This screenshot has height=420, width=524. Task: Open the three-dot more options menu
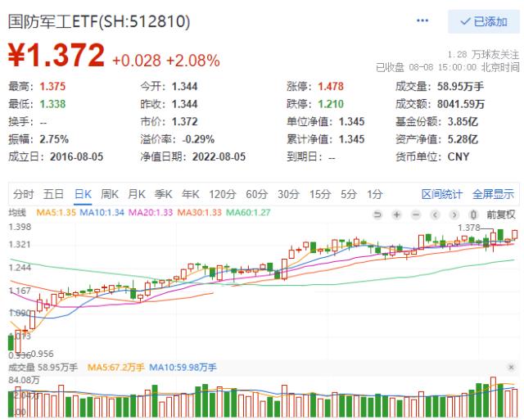coord(422,20)
